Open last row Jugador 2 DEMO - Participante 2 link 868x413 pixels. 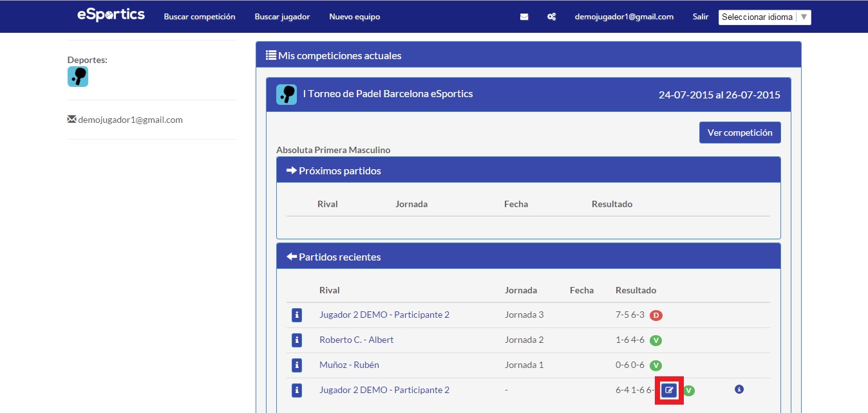(x=384, y=390)
